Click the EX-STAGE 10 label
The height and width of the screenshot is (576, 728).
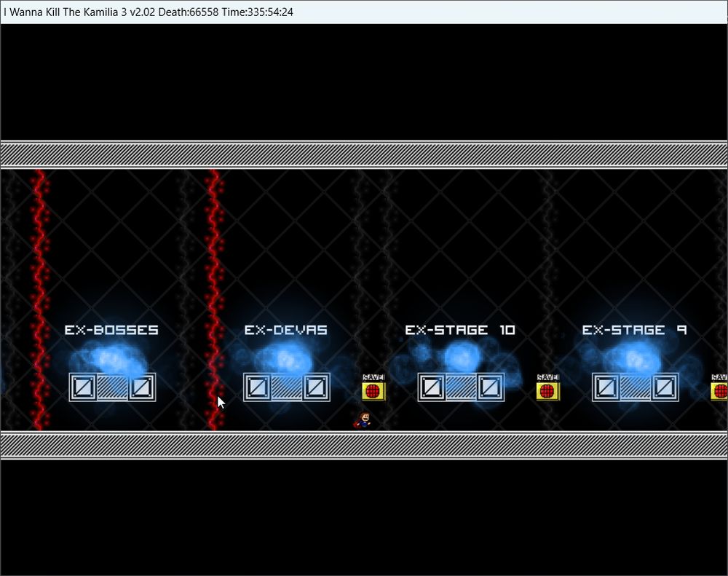coord(460,330)
